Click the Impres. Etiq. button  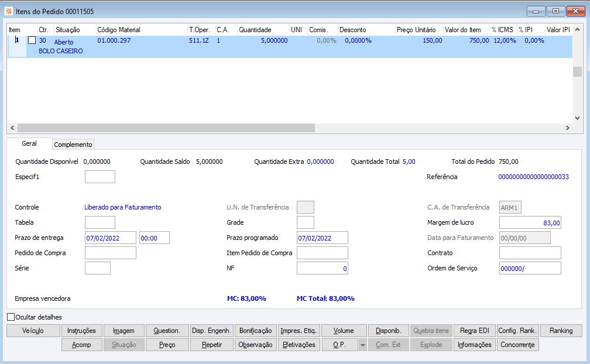(x=299, y=331)
